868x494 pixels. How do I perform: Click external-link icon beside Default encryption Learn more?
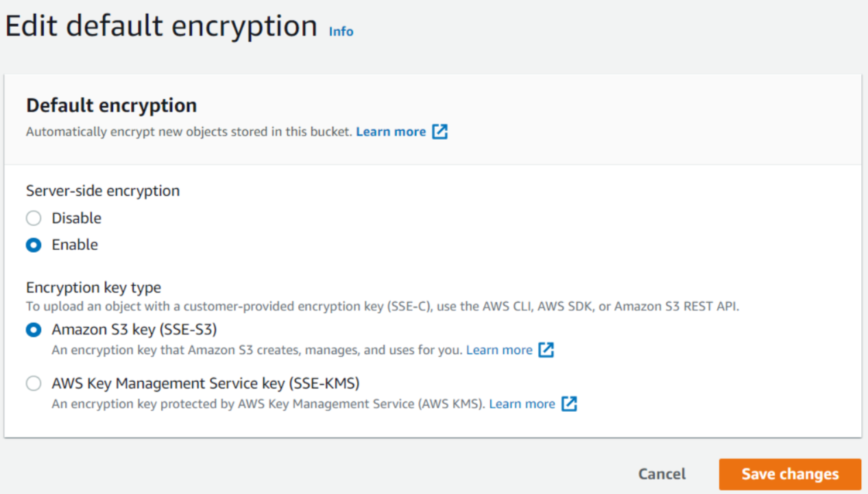coord(439,132)
